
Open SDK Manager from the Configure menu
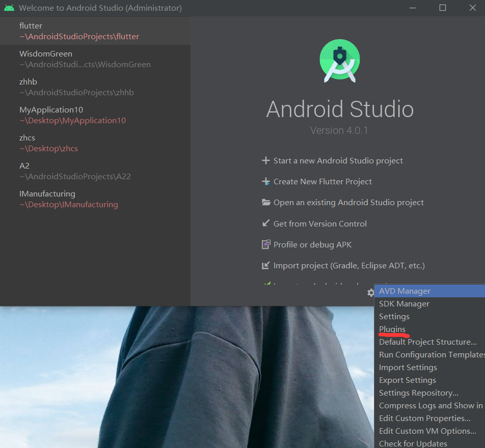429,303
